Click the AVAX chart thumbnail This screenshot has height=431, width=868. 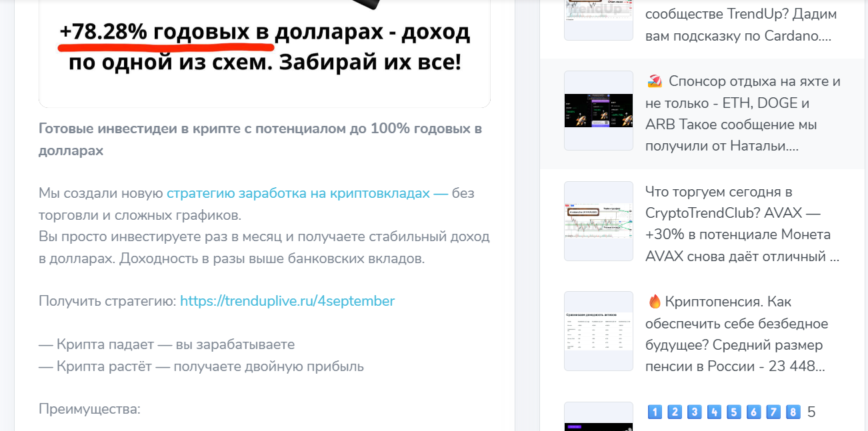[x=598, y=220]
